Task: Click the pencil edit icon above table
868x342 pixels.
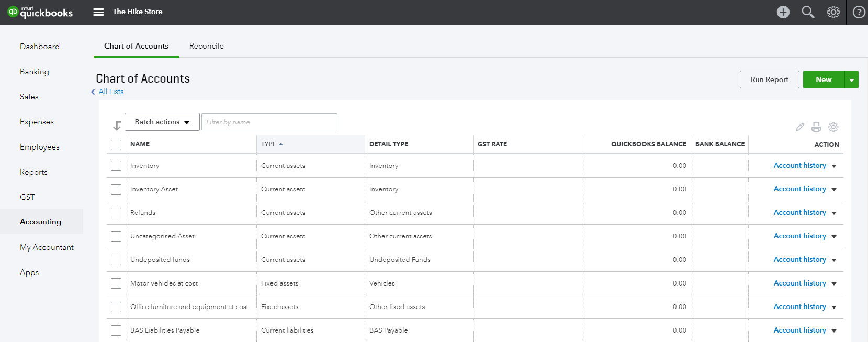Action: pos(800,127)
